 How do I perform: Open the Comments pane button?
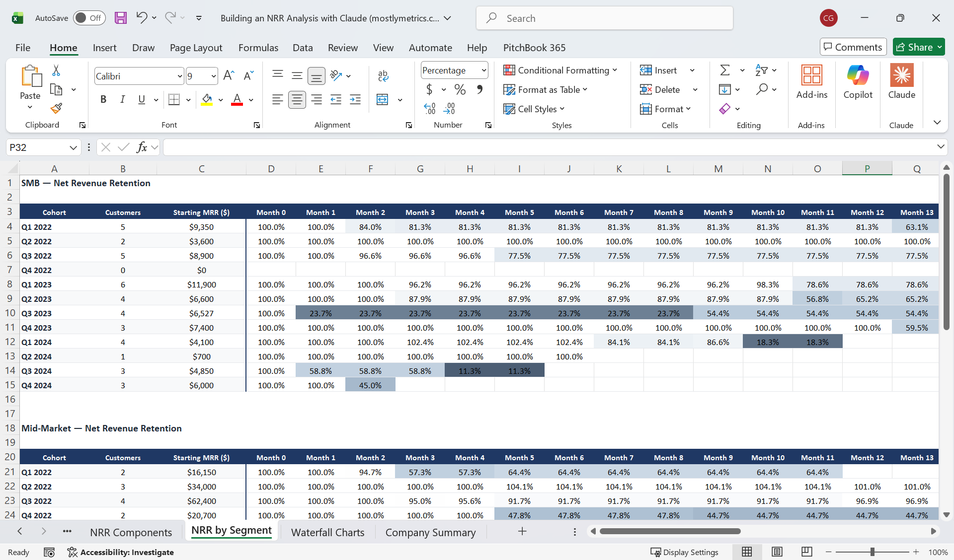pos(853,47)
